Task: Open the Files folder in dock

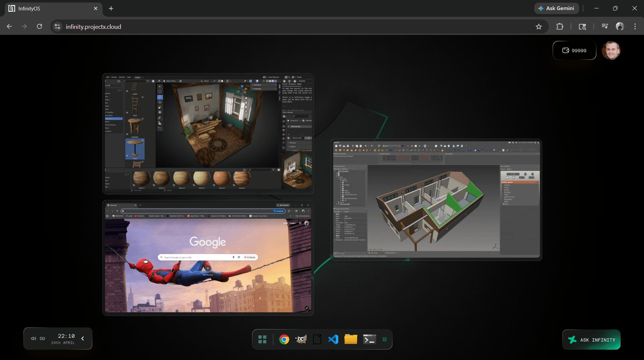Action: coord(351,340)
